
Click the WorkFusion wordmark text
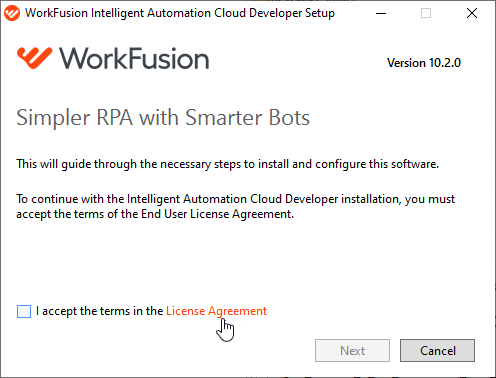click(134, 59)
